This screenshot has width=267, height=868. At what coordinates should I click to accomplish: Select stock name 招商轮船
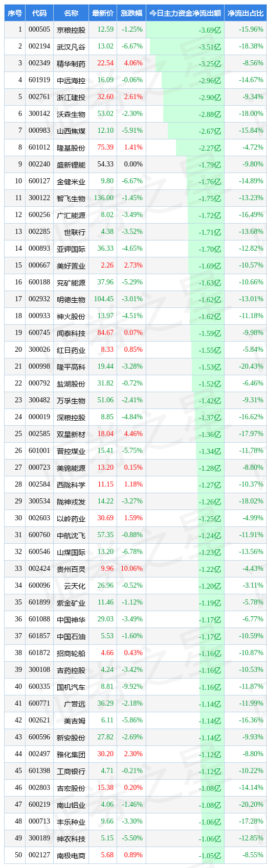[x=71, y=653]
